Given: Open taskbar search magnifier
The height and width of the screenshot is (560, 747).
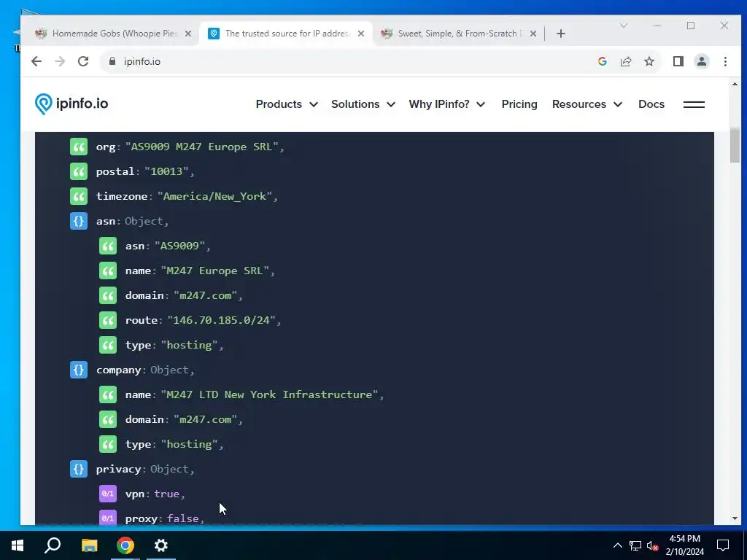Looking at the screenshot, I should 53,545.
